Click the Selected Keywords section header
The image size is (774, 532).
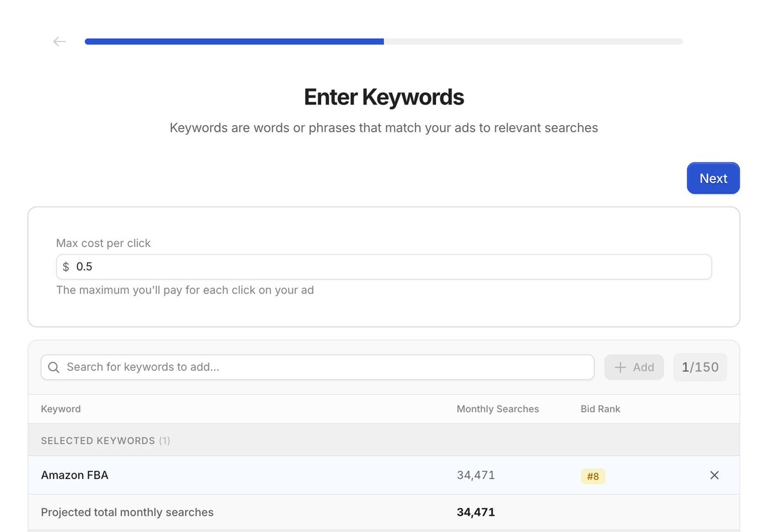(x=384, y=440)
